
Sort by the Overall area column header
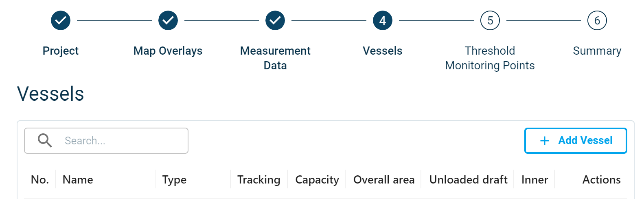pos(383,179)
